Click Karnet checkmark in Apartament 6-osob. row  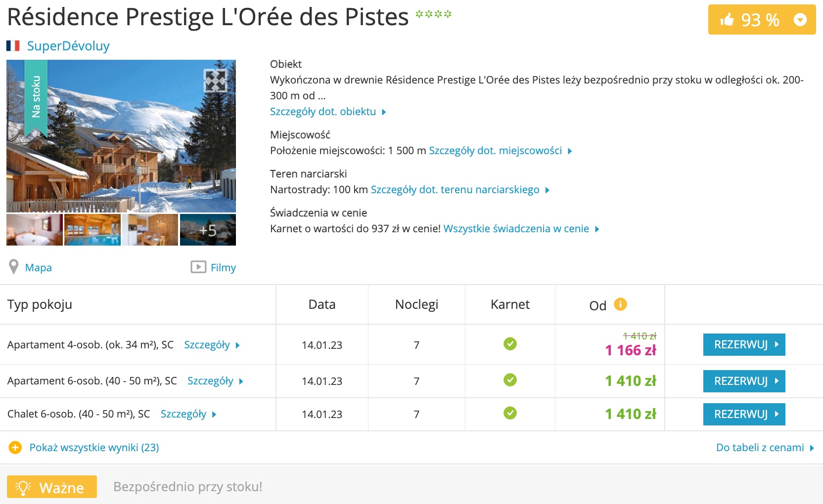click(x=510, y=379)
